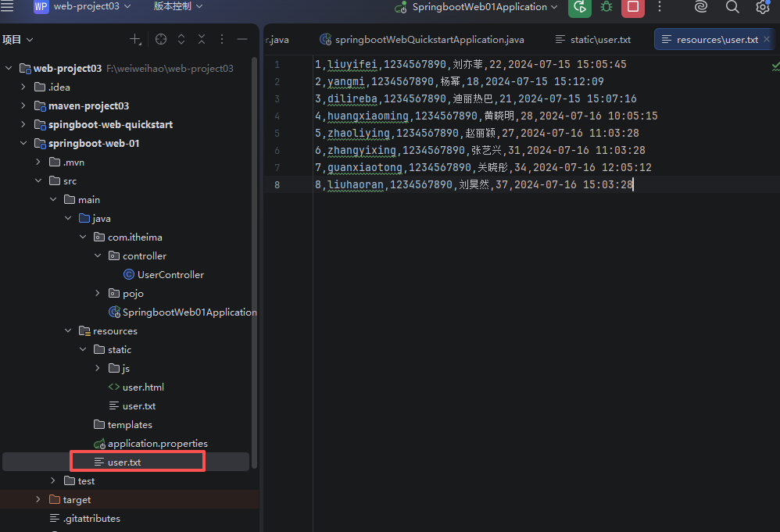Collapse the com.itheima package
This screenshot has height=532, width=780.
83,237
